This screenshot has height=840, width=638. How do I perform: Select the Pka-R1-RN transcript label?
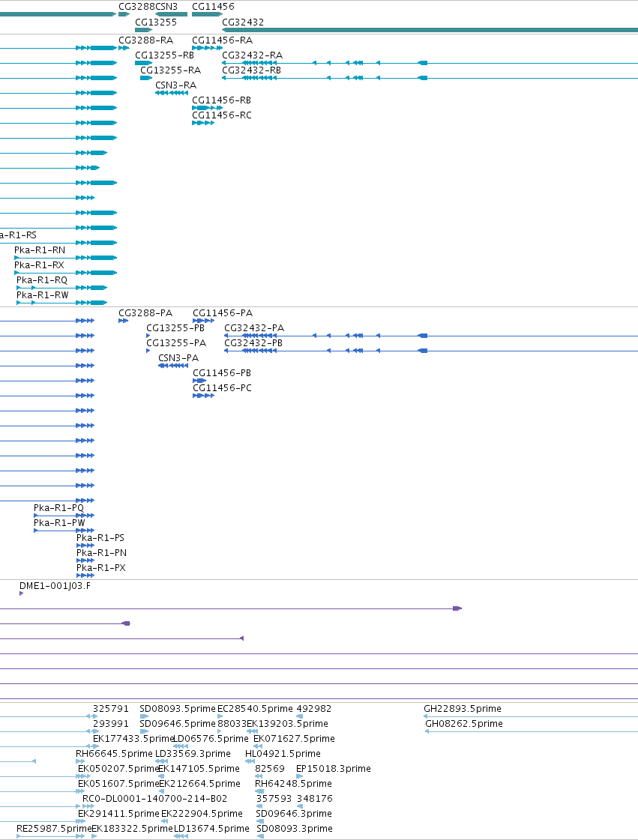point(40,250)
